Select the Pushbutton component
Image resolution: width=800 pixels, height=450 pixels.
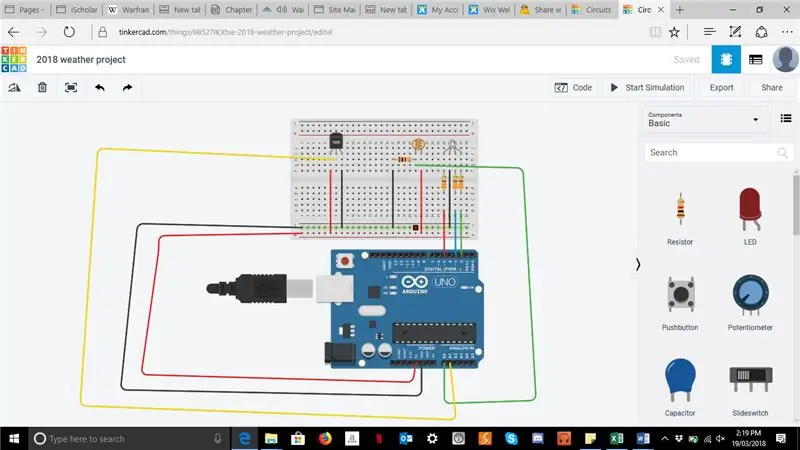click(680, 303)
